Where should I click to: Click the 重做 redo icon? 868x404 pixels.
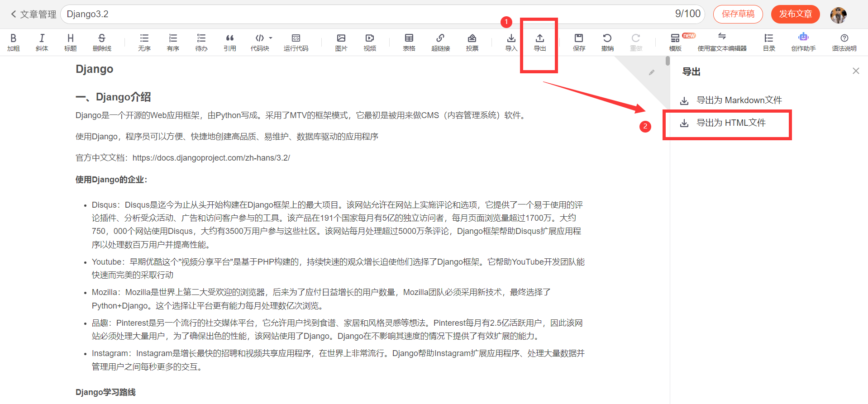[x=636, y=42]
